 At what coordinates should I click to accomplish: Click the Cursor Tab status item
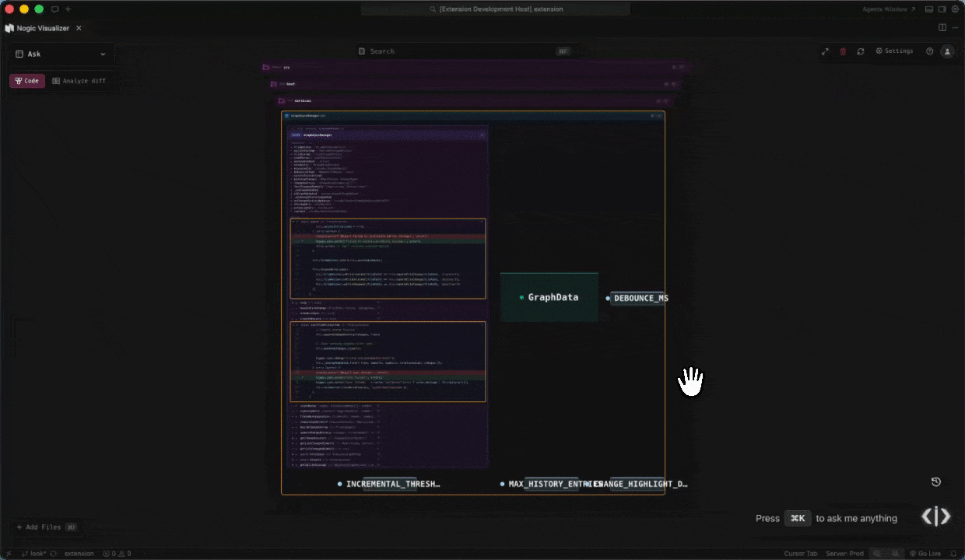pyautogui.click(x=801, y=554)
